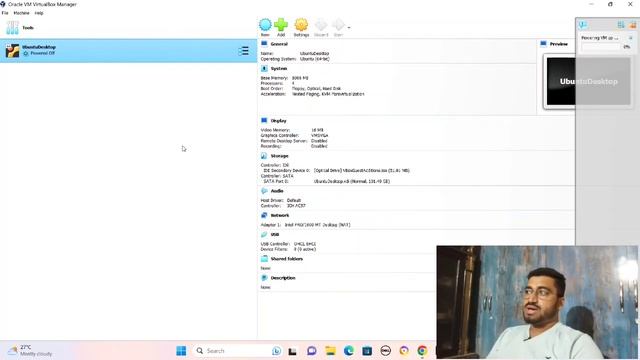The image size is (640, 360).
Task: Click the Display section header
Action: [278, 121]
